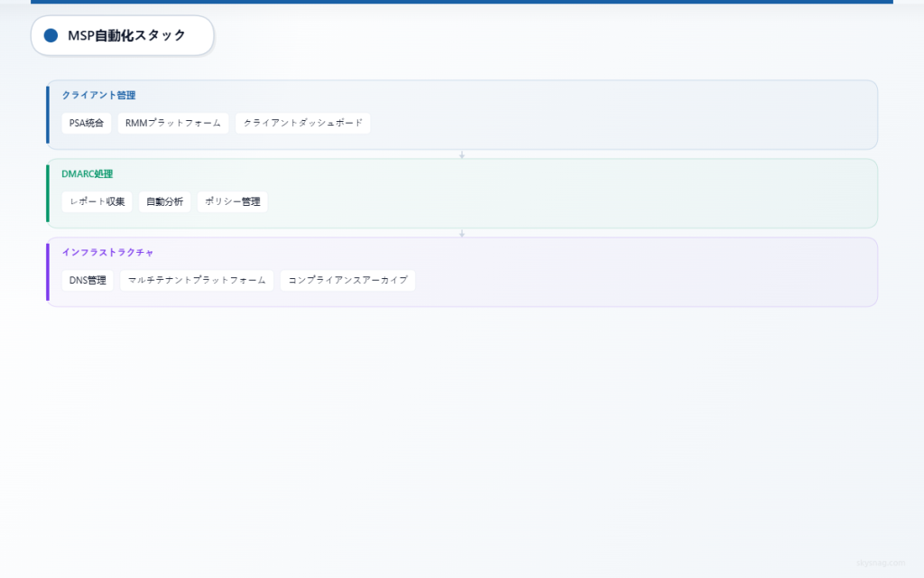Click the purple accent bar of インフラストラクチャ card

pyautogui.click(x=48, y=272)
